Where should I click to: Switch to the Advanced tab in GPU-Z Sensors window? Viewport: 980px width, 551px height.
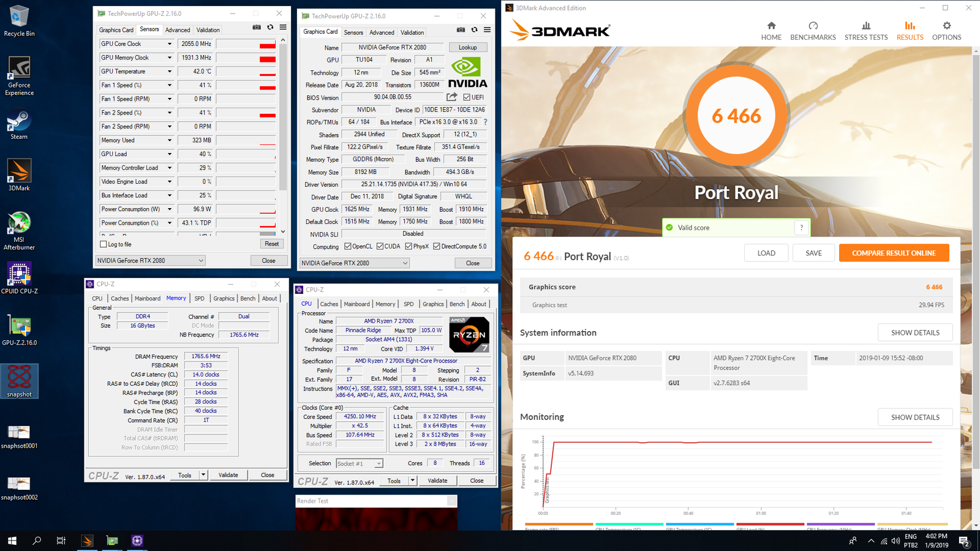[x=178, y=30]
